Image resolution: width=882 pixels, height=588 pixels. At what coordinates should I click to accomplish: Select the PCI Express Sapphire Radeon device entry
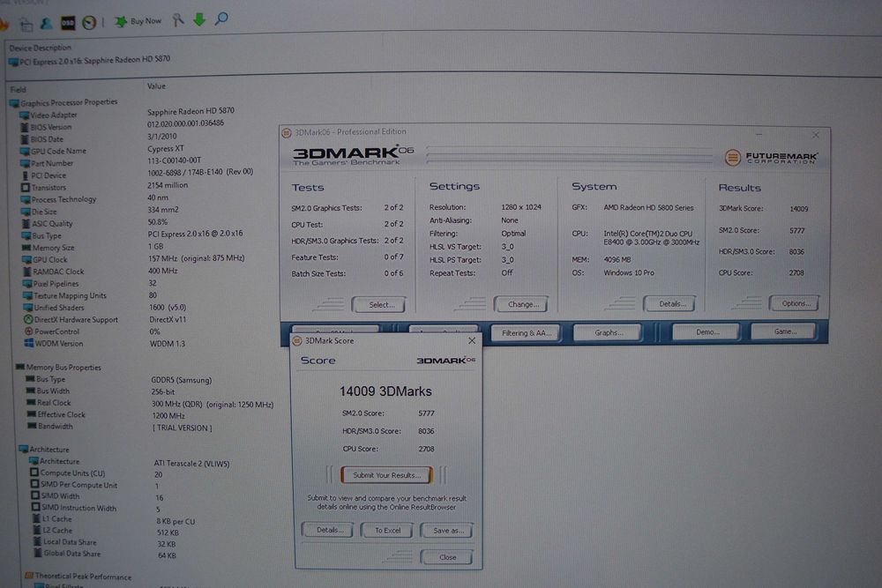(x=90, y=60)
